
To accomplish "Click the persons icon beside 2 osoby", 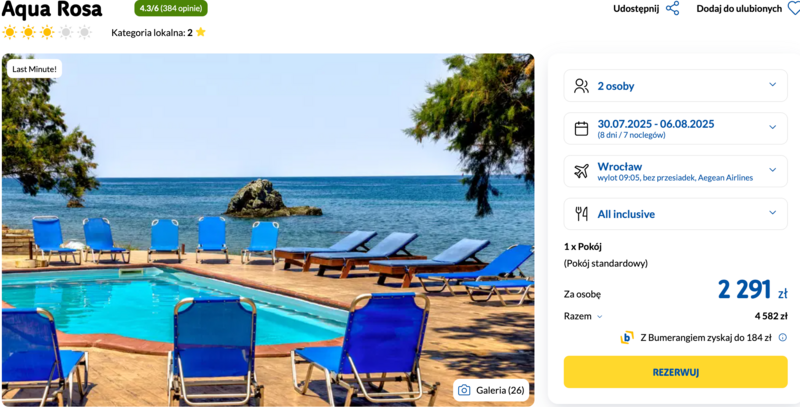I will (581, 86).
